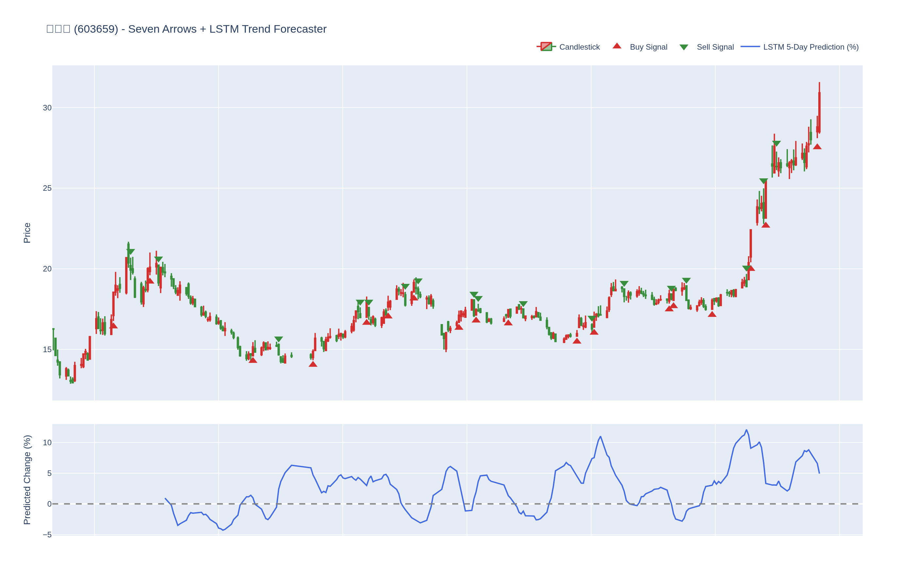915x588 pixels.
Task: Click the blue LSTM line legend sample
Action: (x=750, y=47)
